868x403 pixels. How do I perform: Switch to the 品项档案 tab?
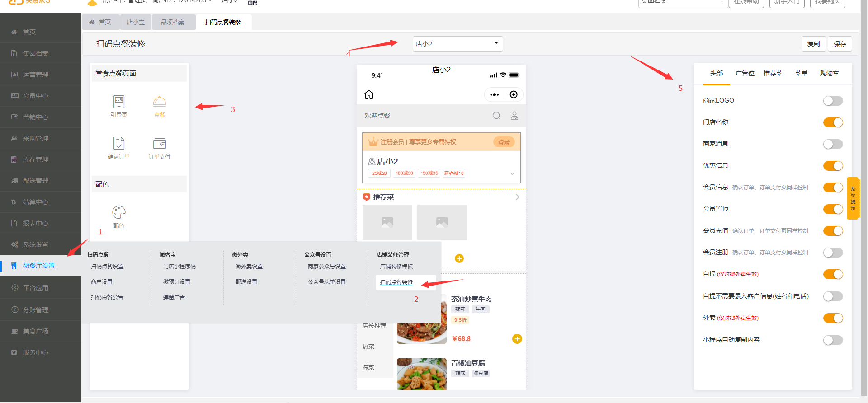coord(173,22)
